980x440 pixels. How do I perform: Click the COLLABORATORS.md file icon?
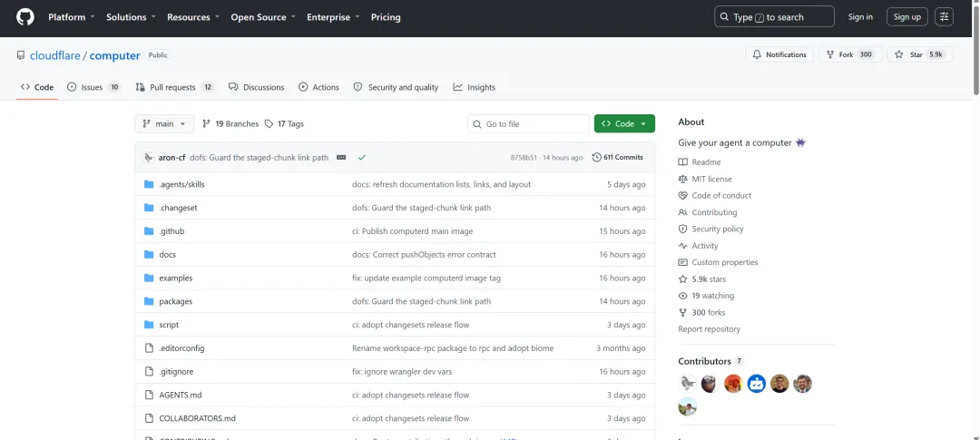(149, 419)
